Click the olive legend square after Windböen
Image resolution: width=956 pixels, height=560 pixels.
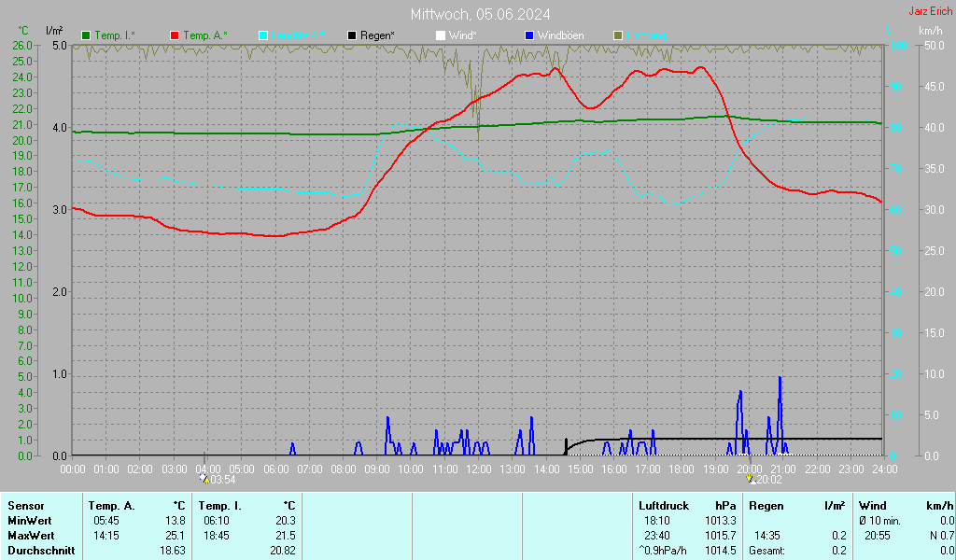pyautogui.click(x=617, y=35)
